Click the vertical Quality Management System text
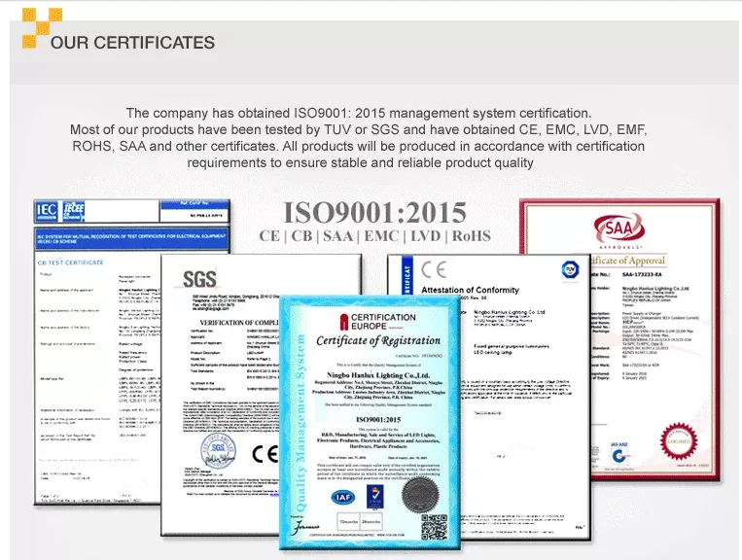The width and height of the screenshot is (742, 560). point(300,423)
